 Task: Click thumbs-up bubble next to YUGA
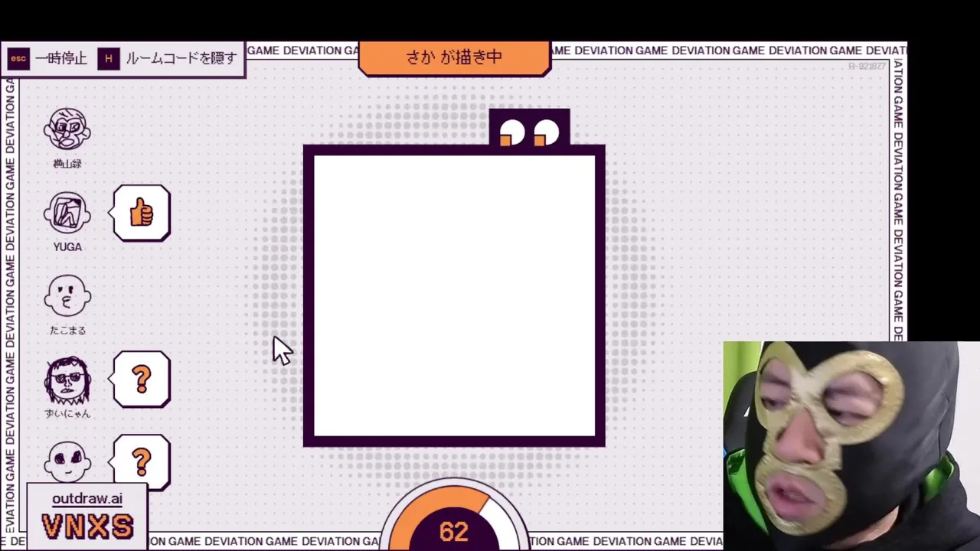pos(141,213)
